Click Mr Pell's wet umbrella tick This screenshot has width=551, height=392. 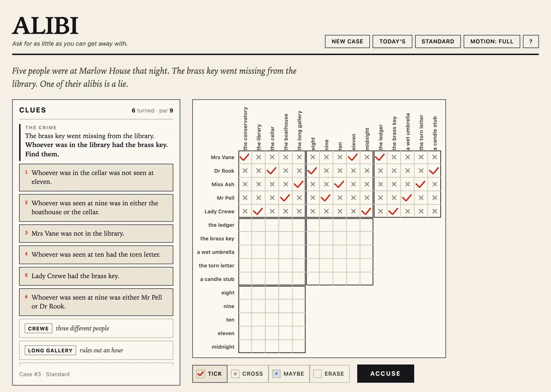[407, 198]
